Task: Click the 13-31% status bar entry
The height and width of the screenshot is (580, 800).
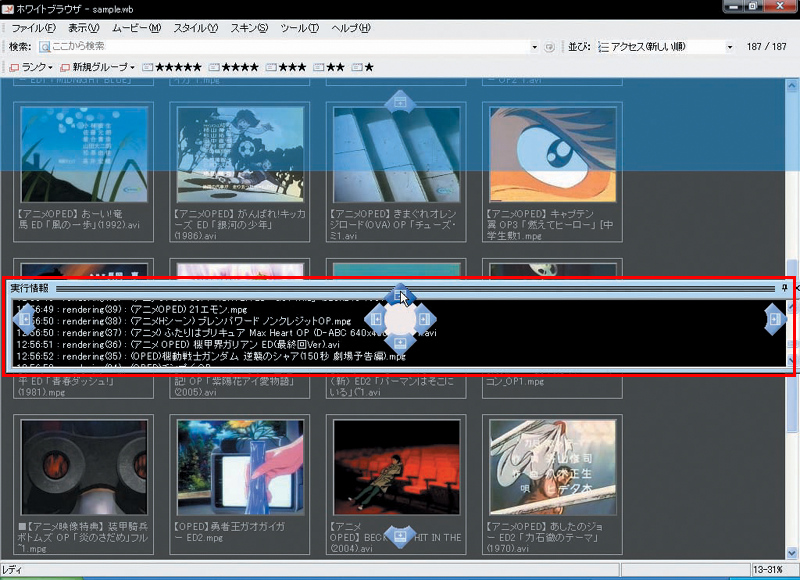Action: 768,570
